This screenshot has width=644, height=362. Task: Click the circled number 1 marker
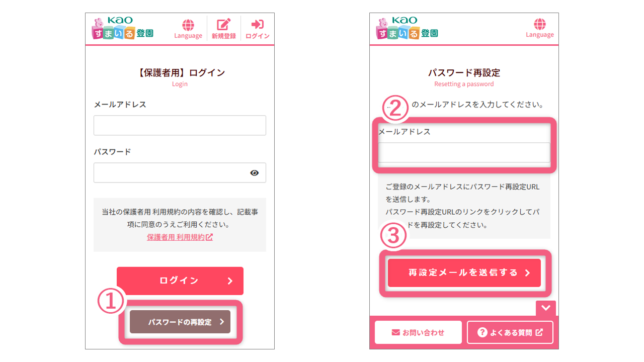(111, 302)
